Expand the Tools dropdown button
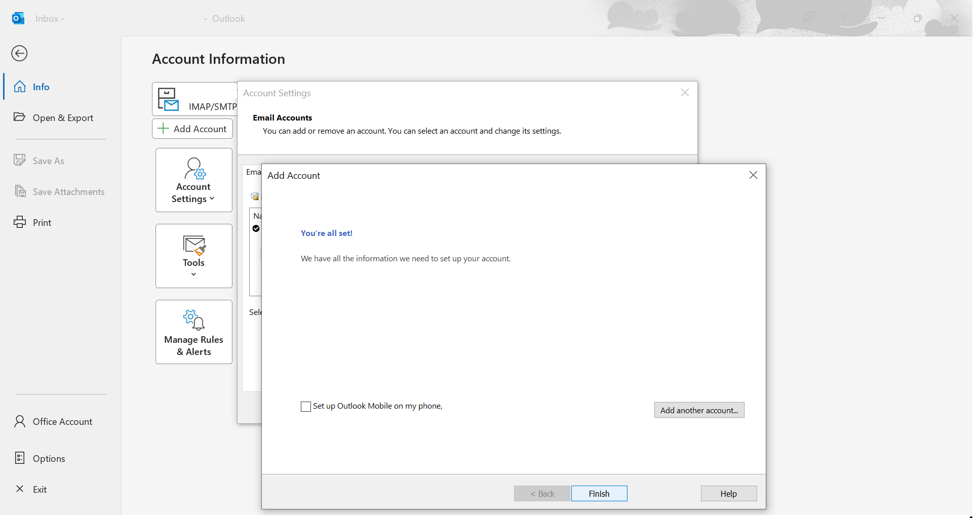The height and width of the screenshot is (518, 980). [194, 256]
